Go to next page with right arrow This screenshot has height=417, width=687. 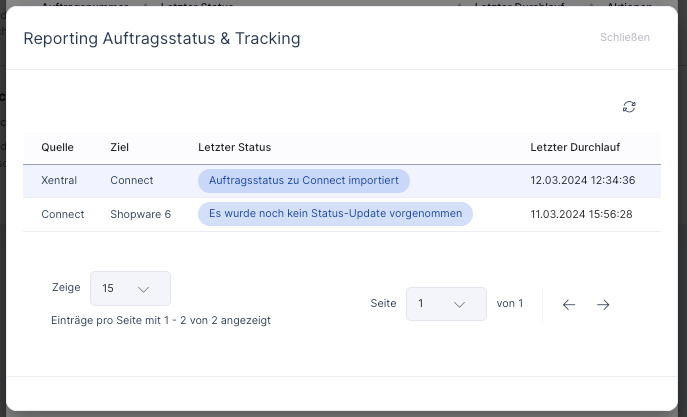(603, 305)
